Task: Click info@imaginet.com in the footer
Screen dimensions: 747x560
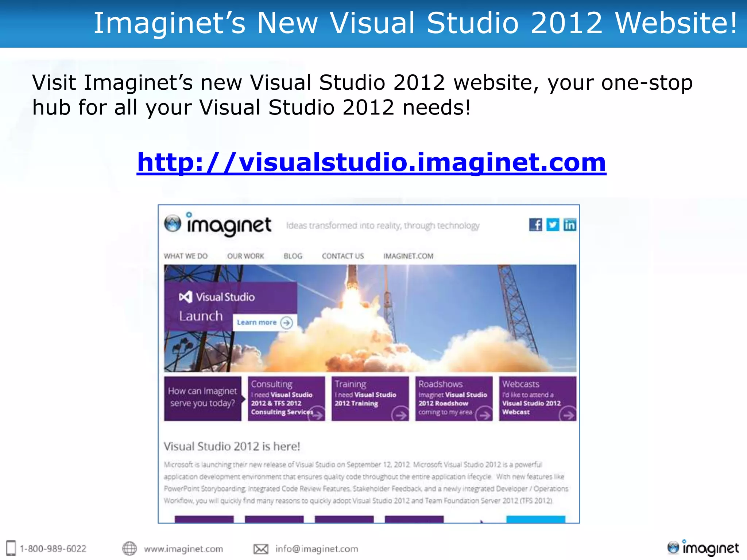Action: [317, 549]
